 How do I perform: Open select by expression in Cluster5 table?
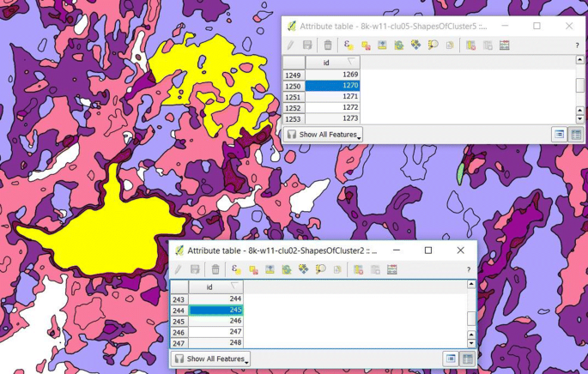(x=348, y=45)
